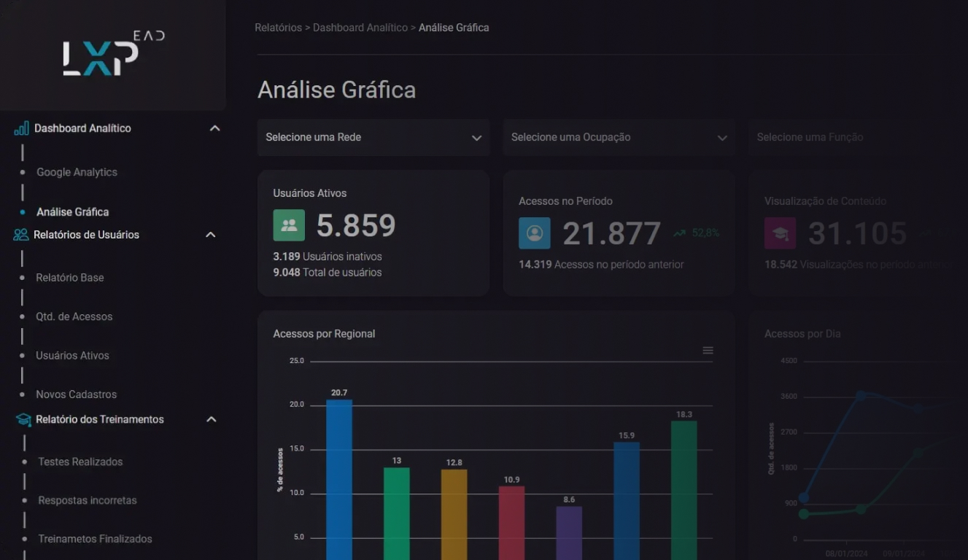Image resolution: width=968 pixels, height=560 pixels.
Task: Click the Análise Gráfica page heading
Action: click(x=337, y=90)
